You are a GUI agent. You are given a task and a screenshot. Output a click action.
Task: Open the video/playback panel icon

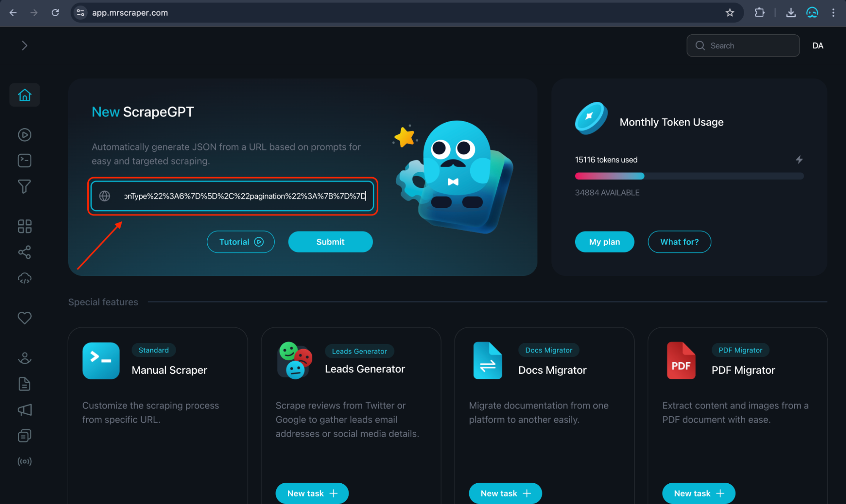click(24, 135)
